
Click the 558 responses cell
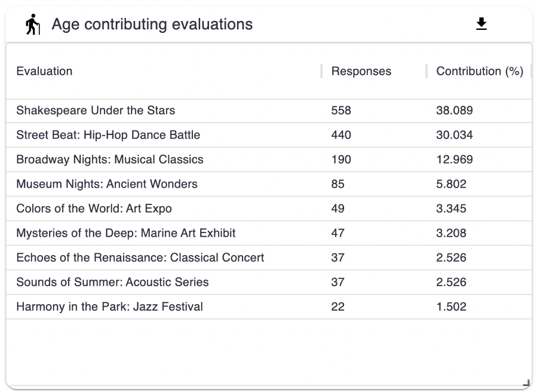(x=341, y=111)
